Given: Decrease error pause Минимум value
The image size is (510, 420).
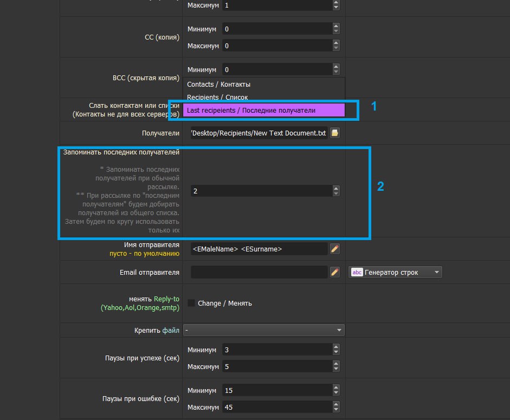Looking at the screenshot, I should (x=336, y=393).
